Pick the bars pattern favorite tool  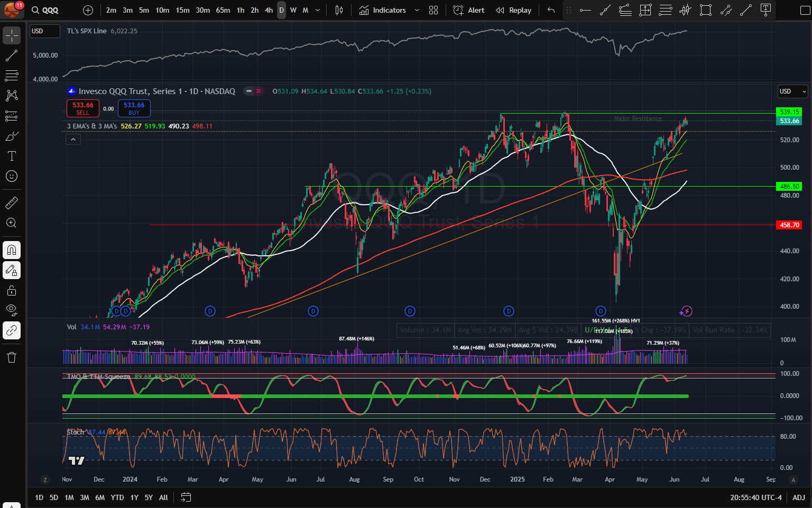[x=686, y=10]
